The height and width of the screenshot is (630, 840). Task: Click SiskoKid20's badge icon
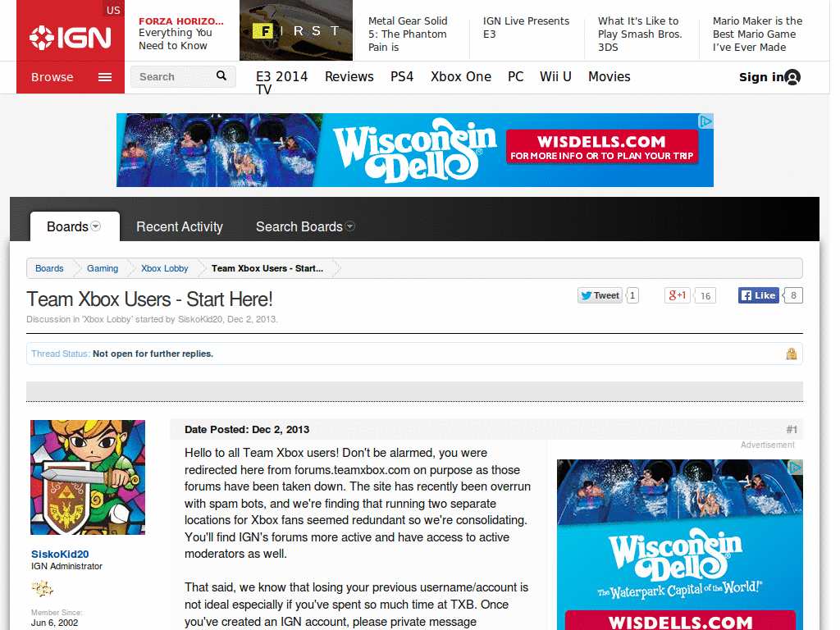[43, 588]
